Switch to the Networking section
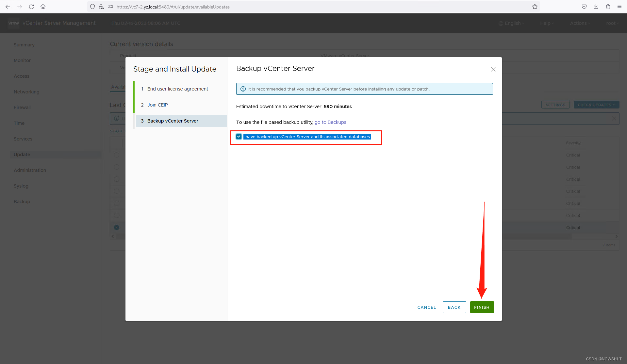The width and height of the screenshot is (627, 364). [x=26, y=91]
